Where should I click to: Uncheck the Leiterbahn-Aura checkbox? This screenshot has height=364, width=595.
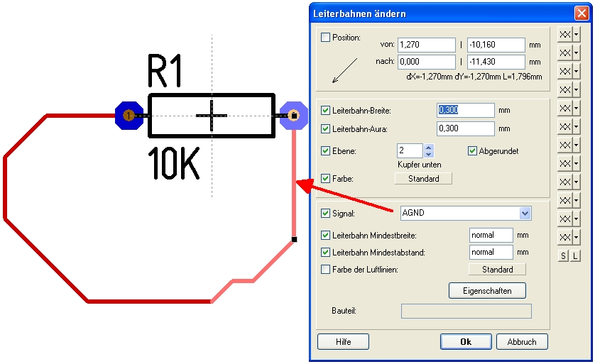[x=326, y=129]
